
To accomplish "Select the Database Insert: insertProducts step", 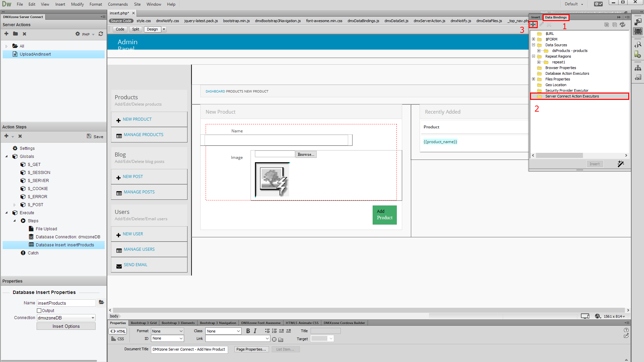I will point(54,245).
